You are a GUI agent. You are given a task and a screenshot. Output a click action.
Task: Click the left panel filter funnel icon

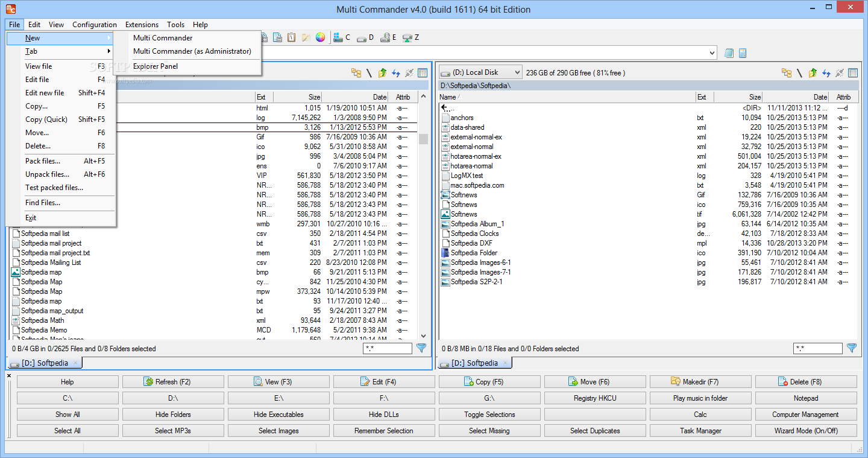tap(421, 348)
